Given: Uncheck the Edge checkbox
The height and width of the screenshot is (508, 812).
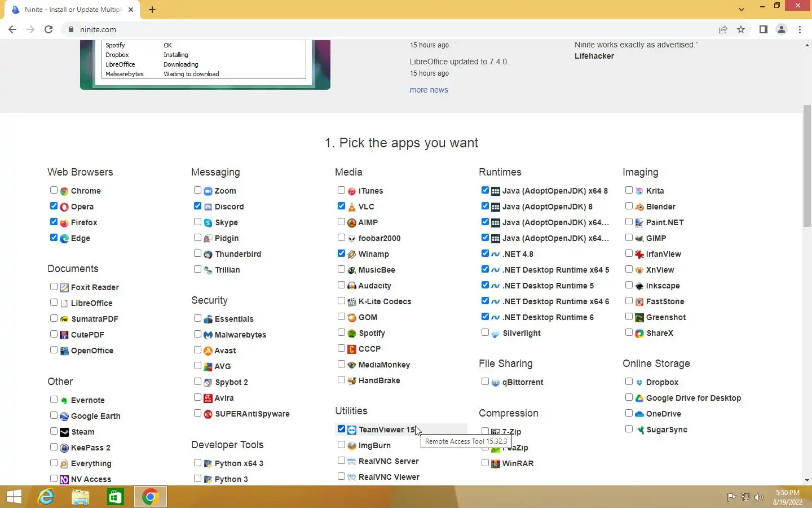Looking at the screenshot, I should (x=54, y=238).
